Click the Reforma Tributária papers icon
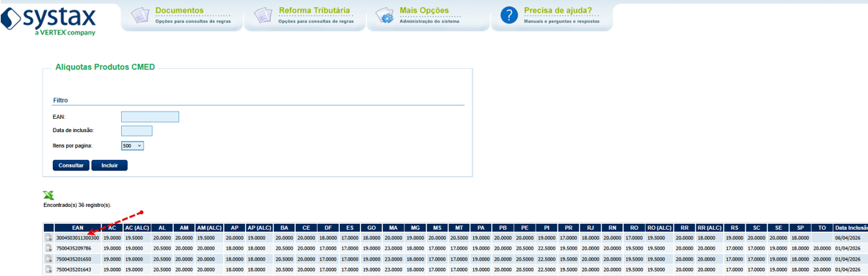Viewport: 868px width, 276px height. click(x=263, y=15)
